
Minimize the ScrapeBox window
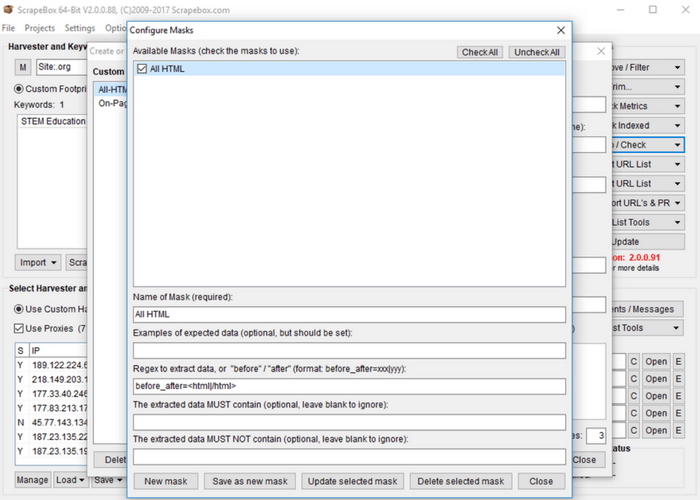[x=621, y=9]
